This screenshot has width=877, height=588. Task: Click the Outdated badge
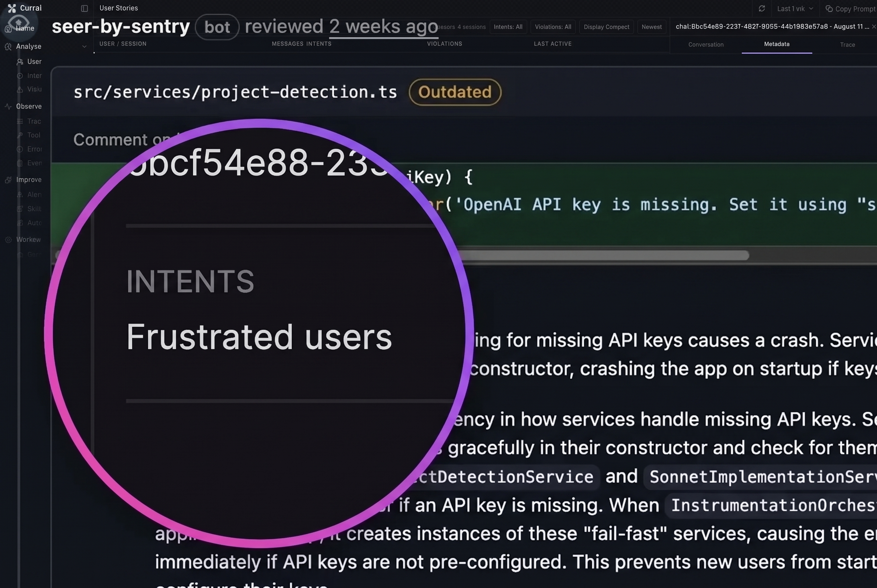(x=455, y=92)
